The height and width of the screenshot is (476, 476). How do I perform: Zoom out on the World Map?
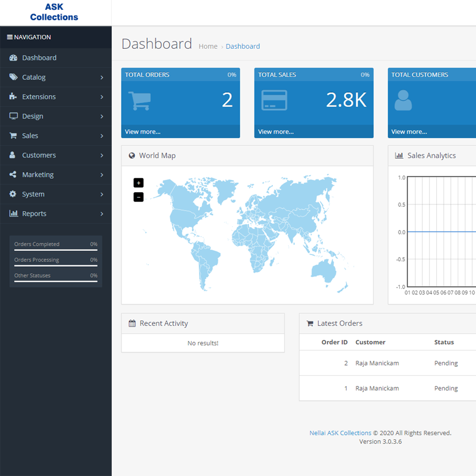(x=139, y=197)
